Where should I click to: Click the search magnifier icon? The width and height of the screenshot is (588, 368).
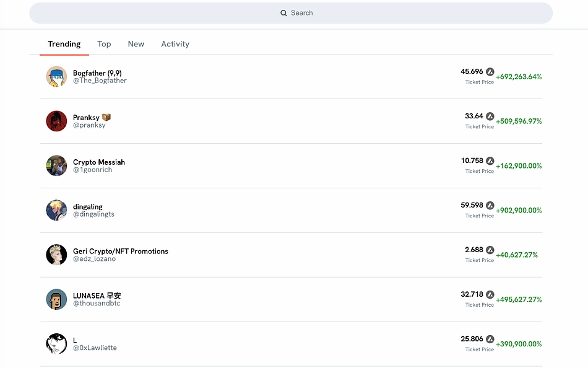click(283, 13)
